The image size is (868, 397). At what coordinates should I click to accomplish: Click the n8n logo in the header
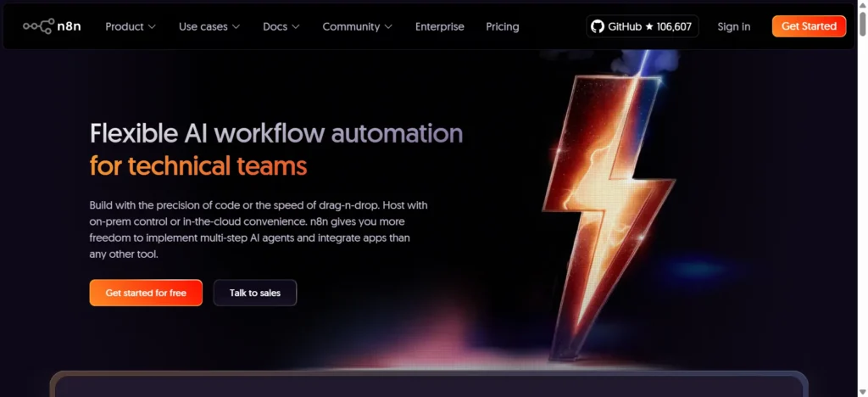point(52,26)
